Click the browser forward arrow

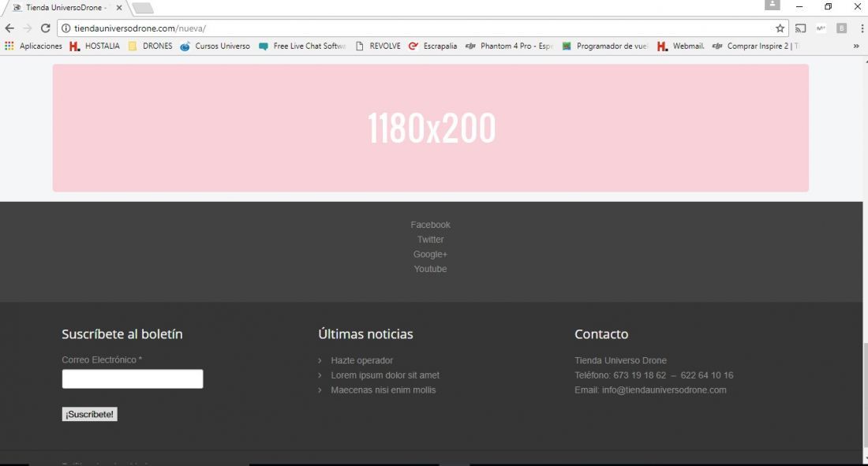[x=27, y=28]
